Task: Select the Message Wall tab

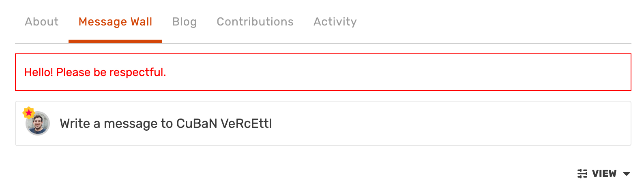Action: [115, 22]
